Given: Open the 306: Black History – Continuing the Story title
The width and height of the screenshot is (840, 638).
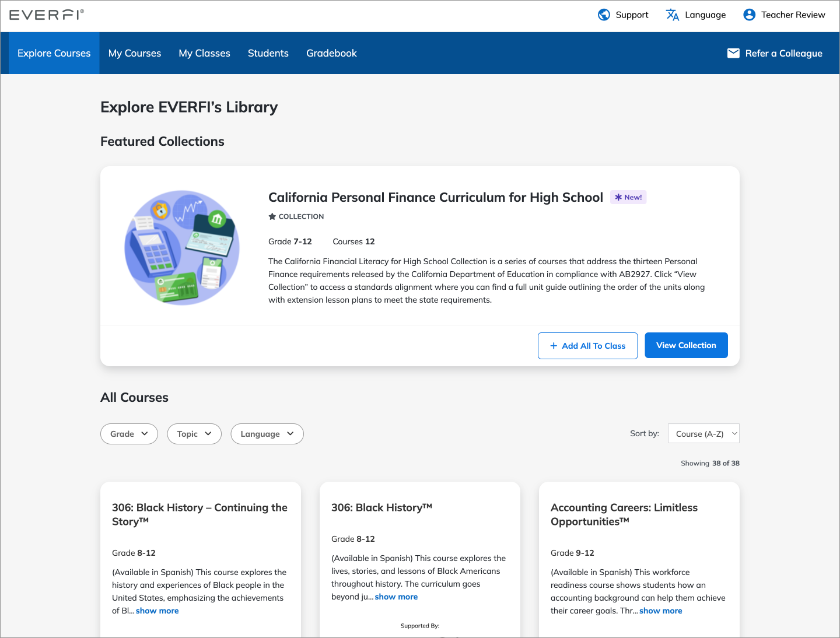Looking at the screenshot, I should (199, 514).
